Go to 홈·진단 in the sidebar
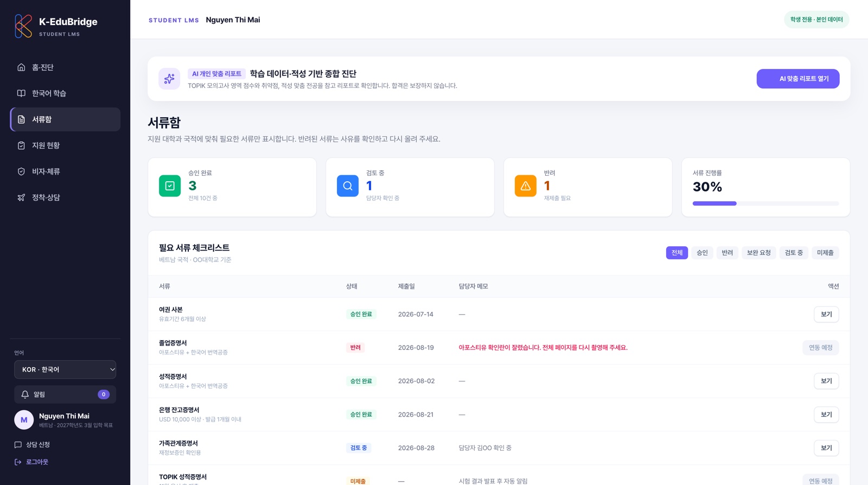868x485 pixels. point(65,67)
